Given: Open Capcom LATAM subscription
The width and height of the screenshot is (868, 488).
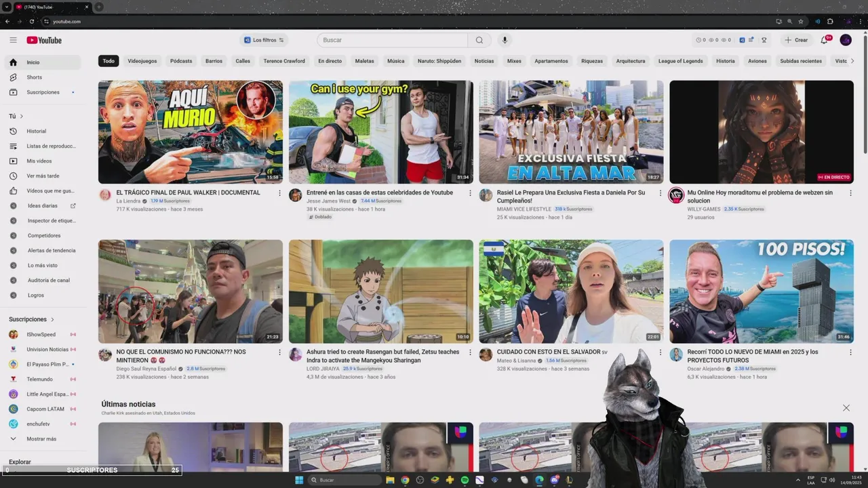Looking at the screenshot, I should coord(42,409).
